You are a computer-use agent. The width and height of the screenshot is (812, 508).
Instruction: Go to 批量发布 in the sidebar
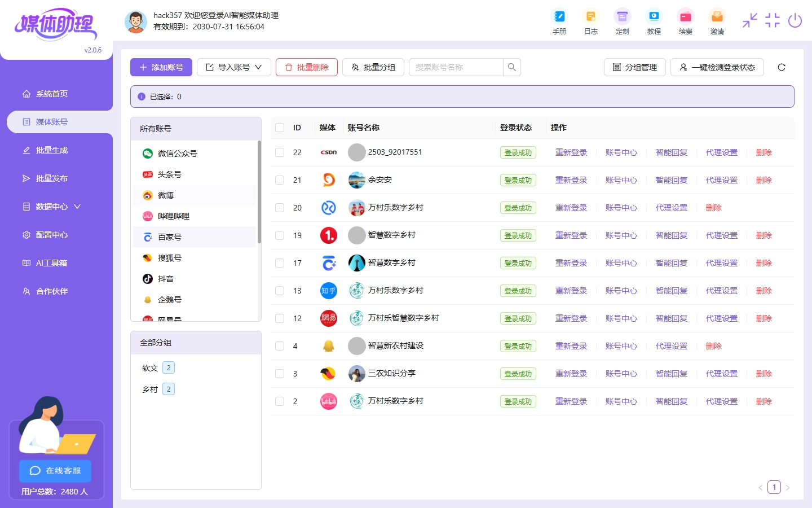[x=52, y=178]
